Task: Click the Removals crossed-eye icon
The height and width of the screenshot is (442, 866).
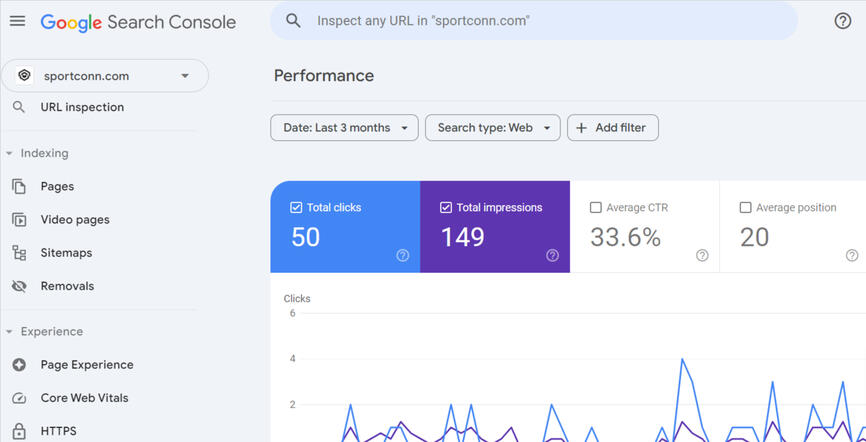Action: point(19,286)
